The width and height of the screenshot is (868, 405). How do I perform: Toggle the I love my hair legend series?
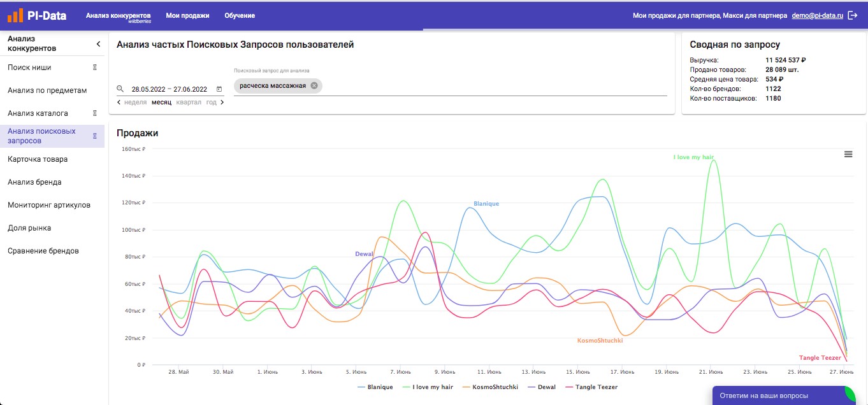[428, 387]
